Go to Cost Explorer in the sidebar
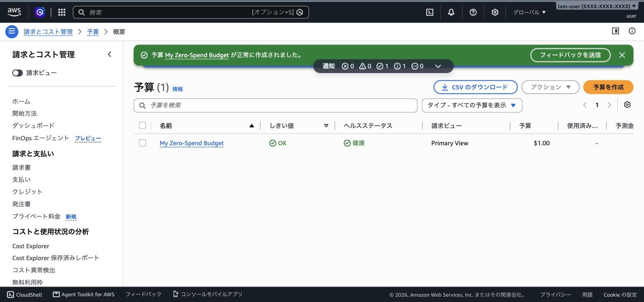This screenshot has height=302, width=644. coord(31,246)
